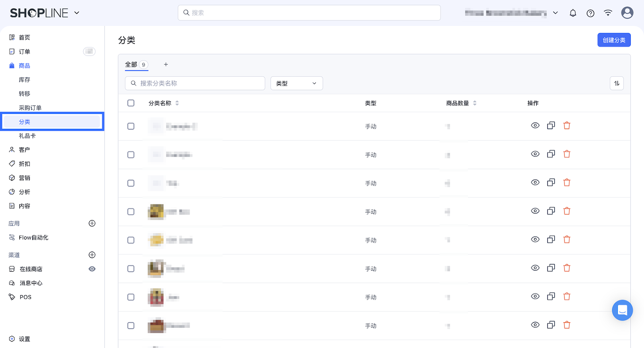Open 消息中心 message center icon

(12, 283)
